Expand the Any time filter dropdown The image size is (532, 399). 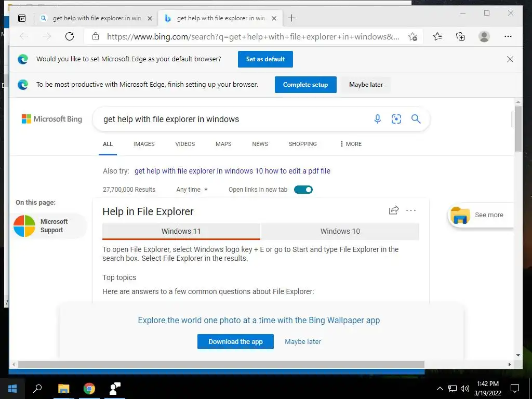(x=192, y=190)
